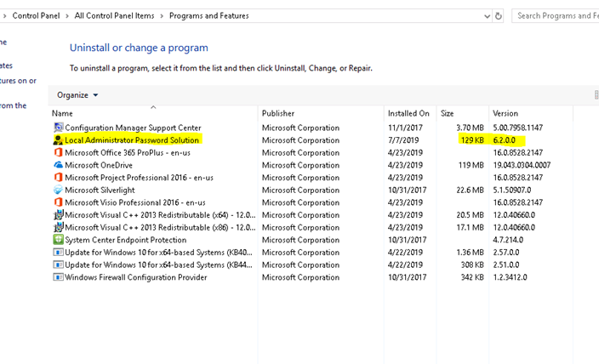Click the Office 365 ProPlus program icon

pos(58,152)
